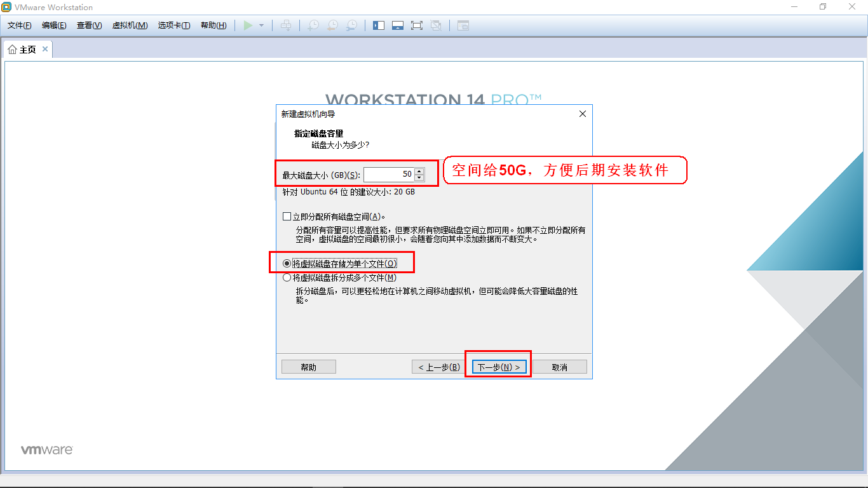Click the Revert to Snapshot icon

[x=332, y=25]
